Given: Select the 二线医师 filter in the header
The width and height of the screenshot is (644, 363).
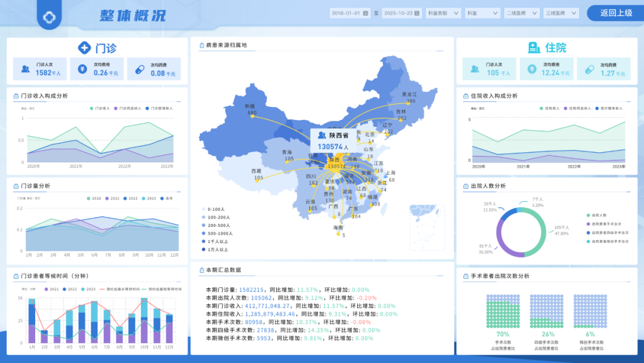Looking at the screenshot, I should coord(521,13).
